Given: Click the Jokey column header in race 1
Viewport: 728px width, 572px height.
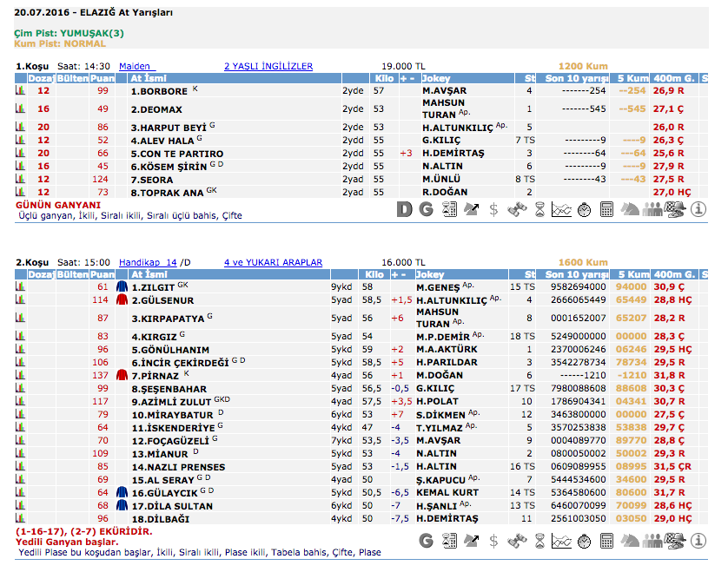Looking at the screenshot, I should (x=436, y=78).
